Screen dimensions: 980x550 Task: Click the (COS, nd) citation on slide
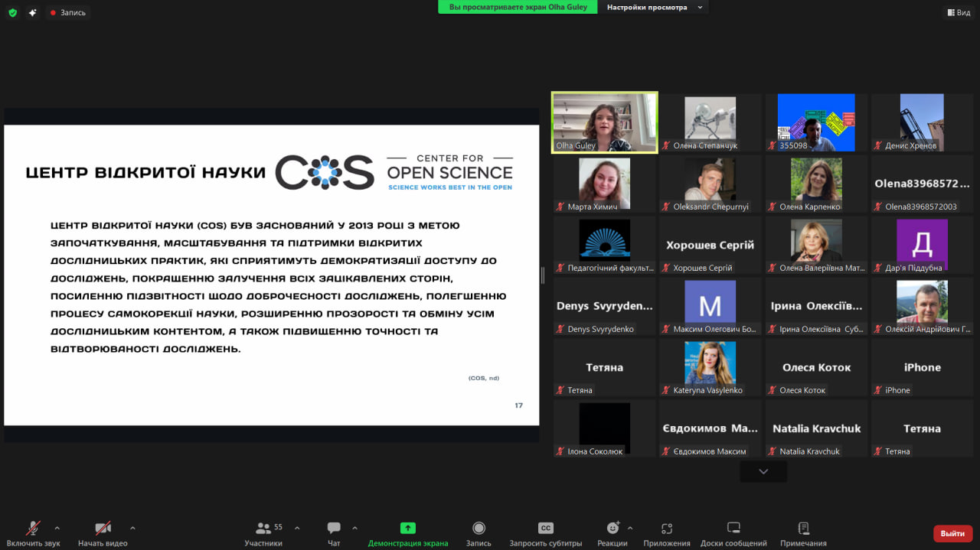click(484, 379)
